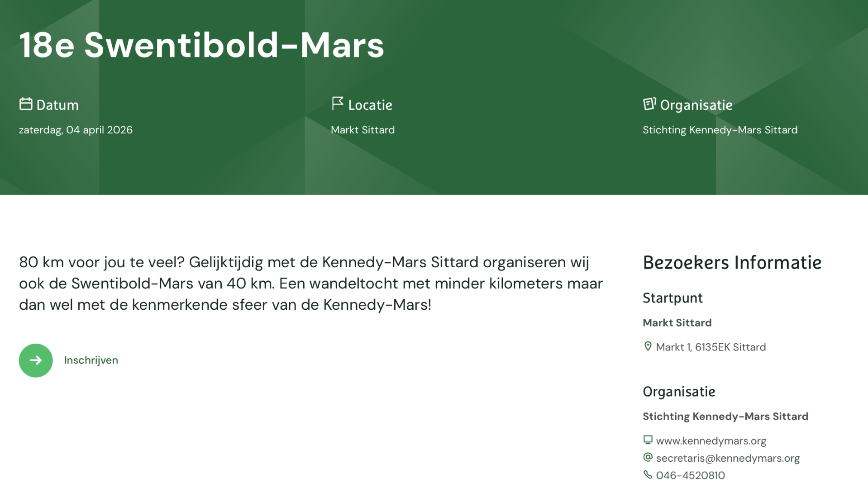This screenshot has width=868, height=492.
Task: Click the at-sign icon beside the email
Action: (648, 457)
